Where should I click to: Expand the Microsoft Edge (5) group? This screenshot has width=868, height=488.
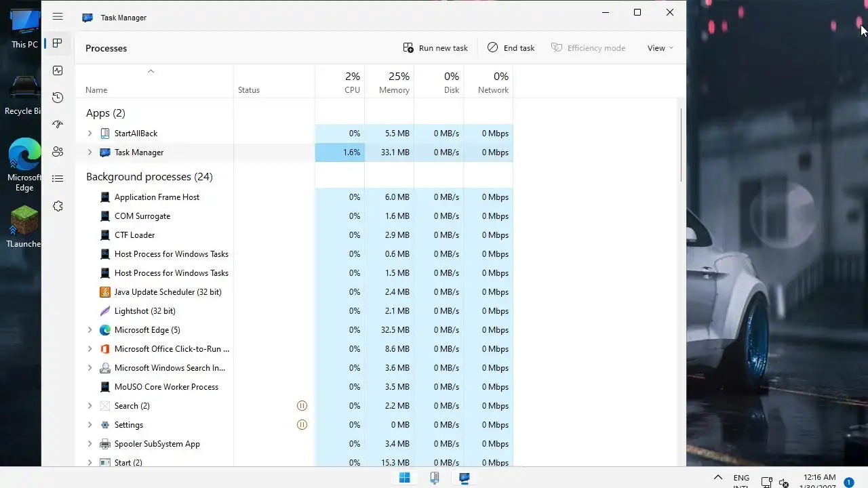point(90,330)
